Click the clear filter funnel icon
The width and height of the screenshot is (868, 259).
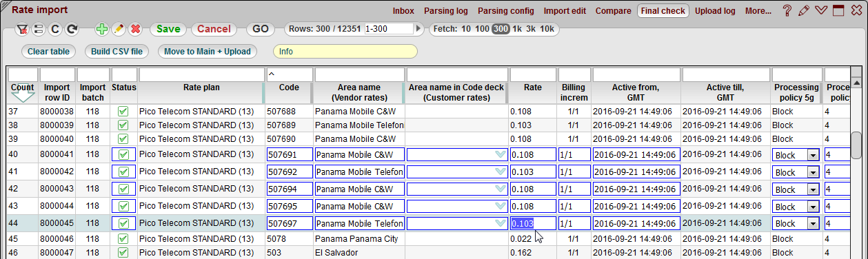tap(21, 30)
